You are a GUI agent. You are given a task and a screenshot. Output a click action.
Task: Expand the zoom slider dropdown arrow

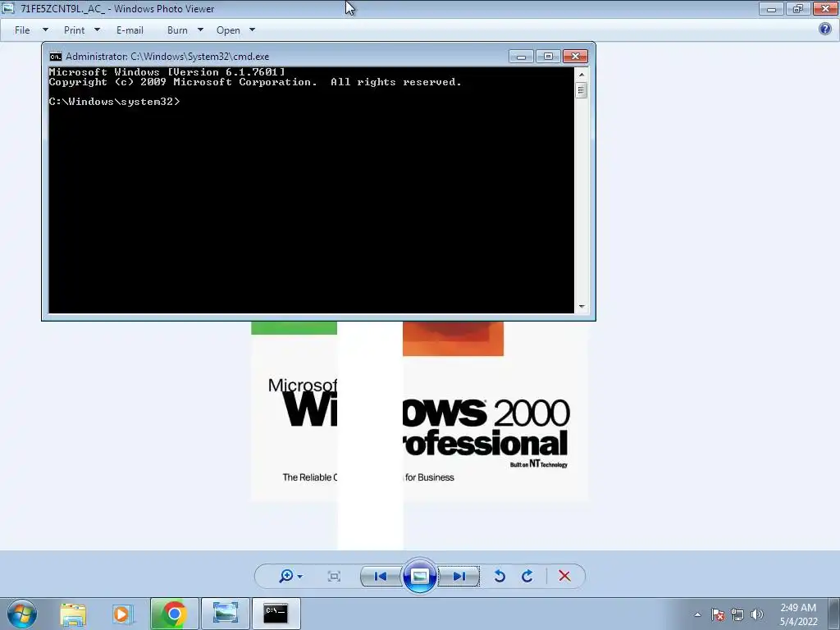tap(300, 577)
